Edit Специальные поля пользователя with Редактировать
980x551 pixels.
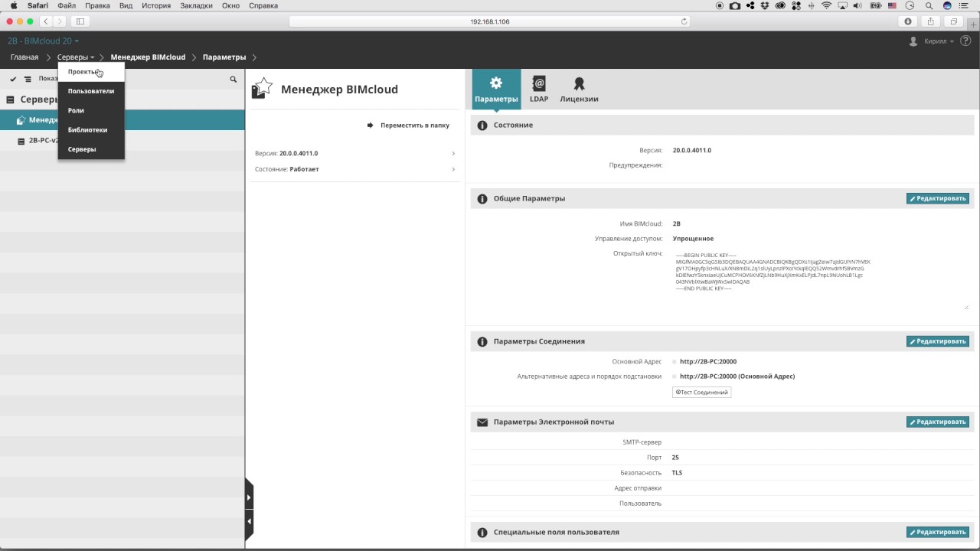(x=938, y=533)
